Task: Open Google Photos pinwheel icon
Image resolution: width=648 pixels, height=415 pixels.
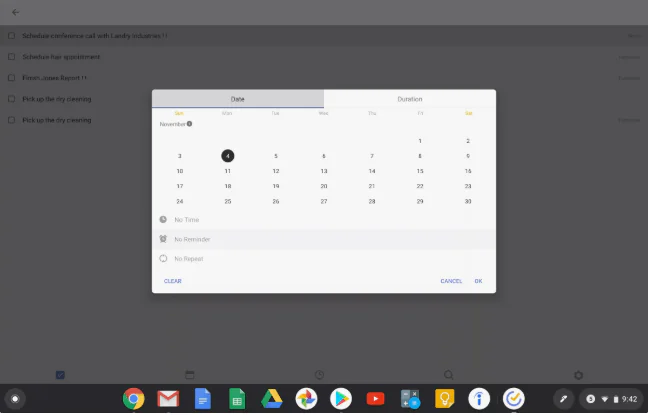Action: click(306, 399)
